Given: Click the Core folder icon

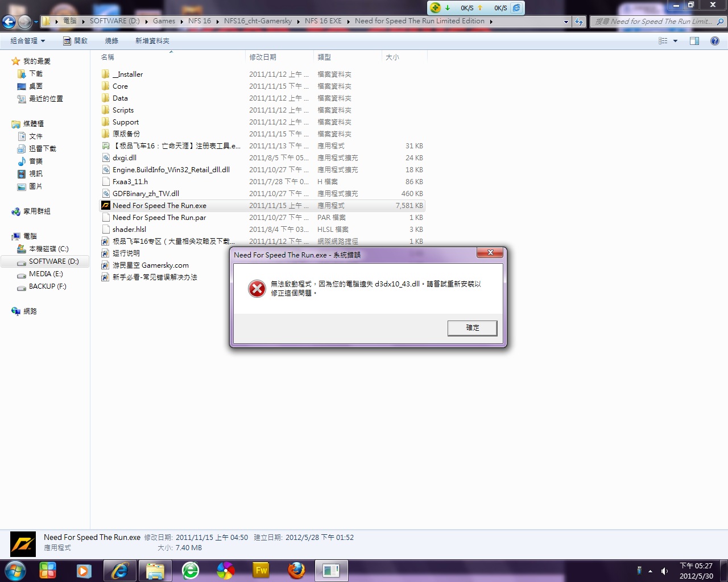Looking at the screenshot, I should coord(105,86).
